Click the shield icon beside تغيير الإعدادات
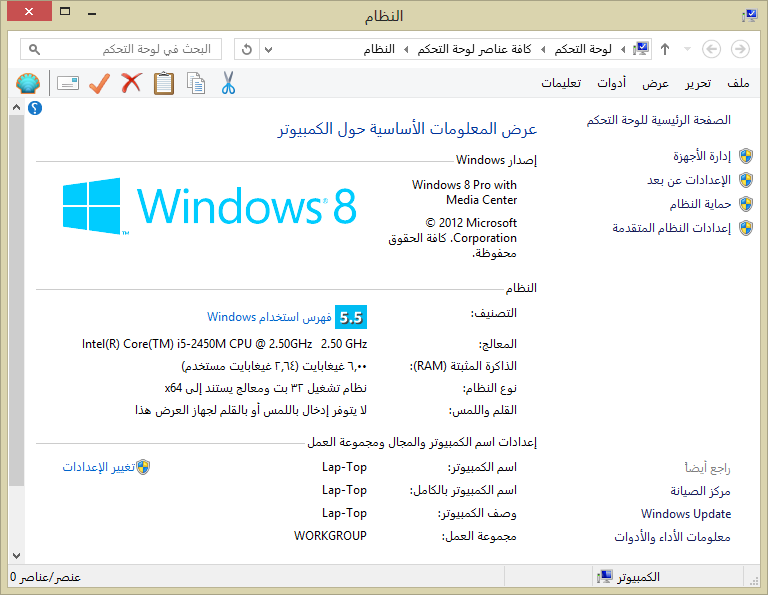Viewport: 768px width, 595px height. (x=143, y=467)
